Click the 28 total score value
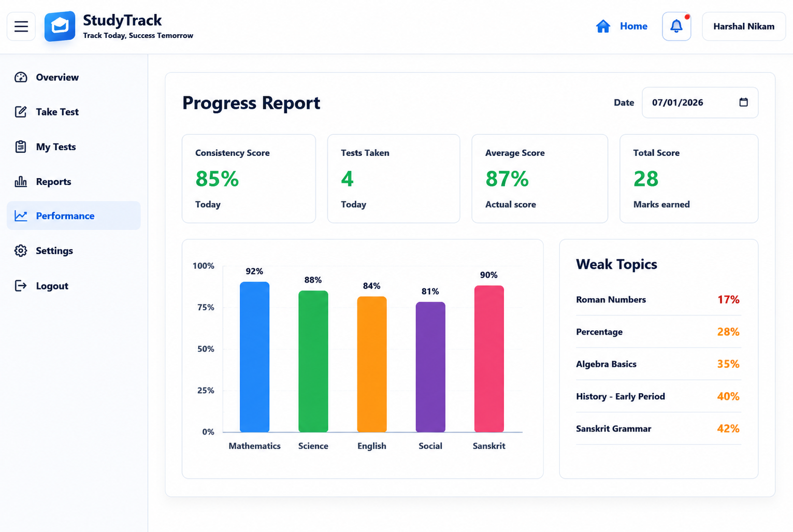 click(646, 179)
